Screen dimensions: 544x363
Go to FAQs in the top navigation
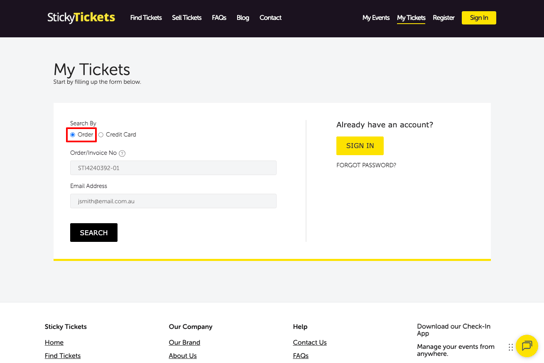click(x=219, y=18)
